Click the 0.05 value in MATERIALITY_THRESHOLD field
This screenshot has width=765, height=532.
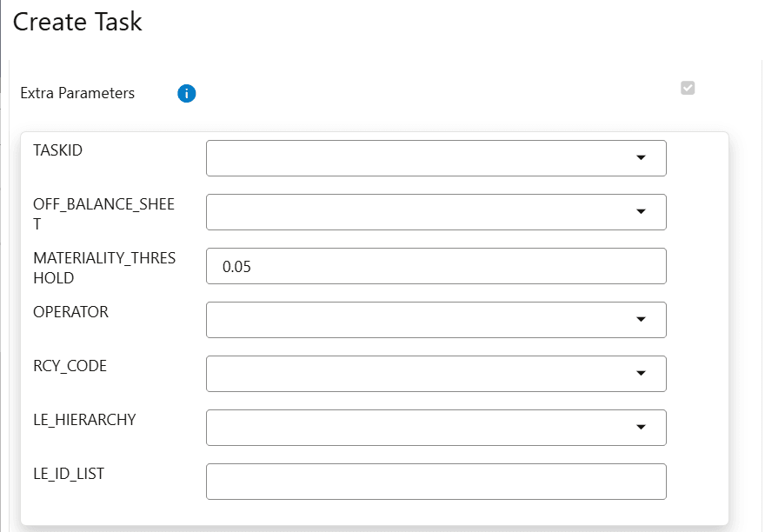(x=237, y=267)
